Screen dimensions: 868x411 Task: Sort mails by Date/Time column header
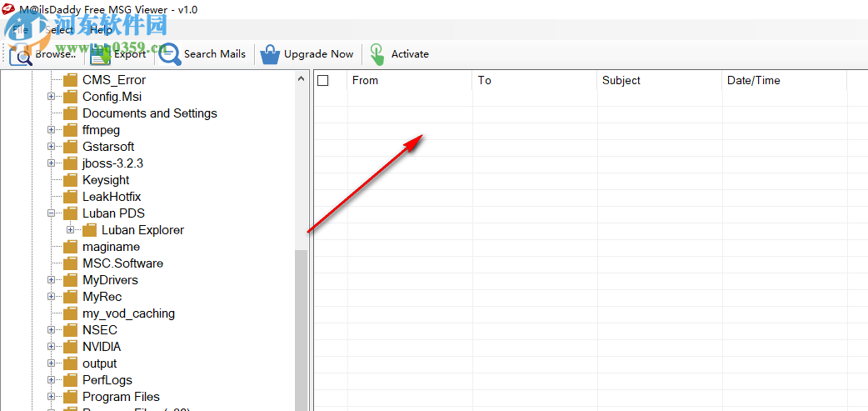(785, 80)
